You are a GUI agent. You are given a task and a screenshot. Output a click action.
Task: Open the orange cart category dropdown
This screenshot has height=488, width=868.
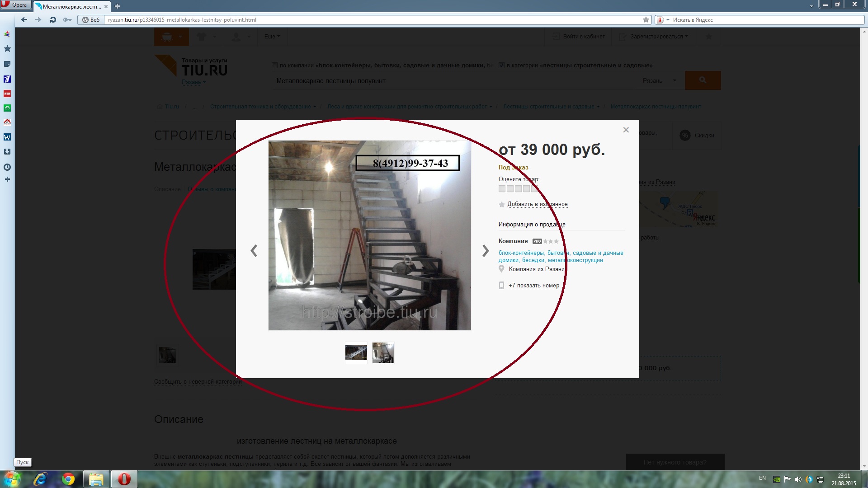(171, 37)
